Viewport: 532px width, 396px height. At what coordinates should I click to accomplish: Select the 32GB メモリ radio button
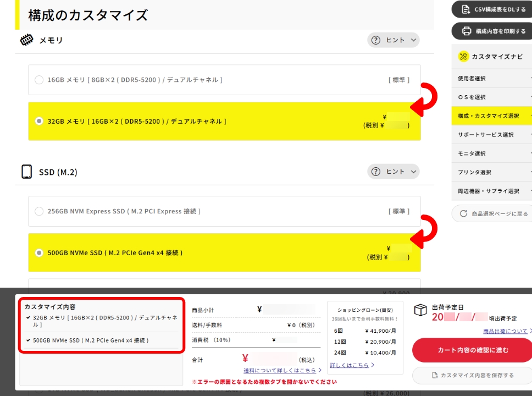[39, 121]
